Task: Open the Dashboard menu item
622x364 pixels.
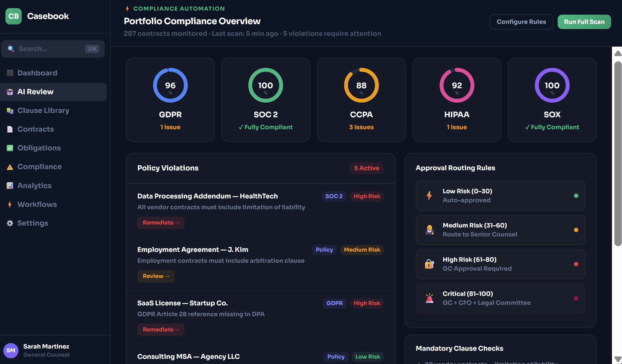Action: tap(37, 73)
